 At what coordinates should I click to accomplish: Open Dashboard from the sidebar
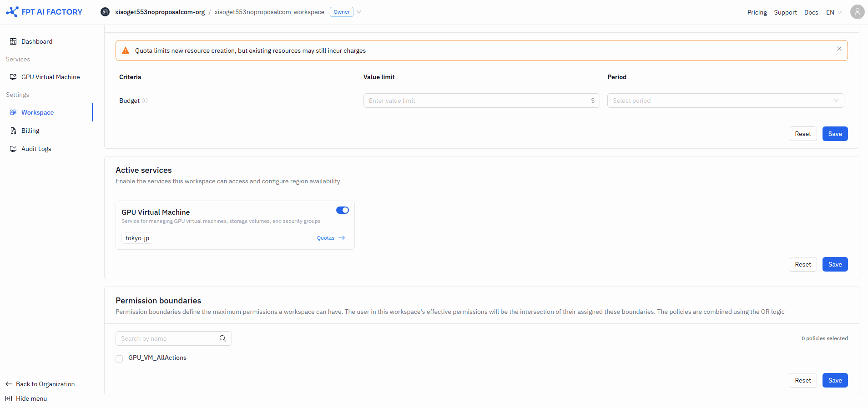click(x=37, y=41)
